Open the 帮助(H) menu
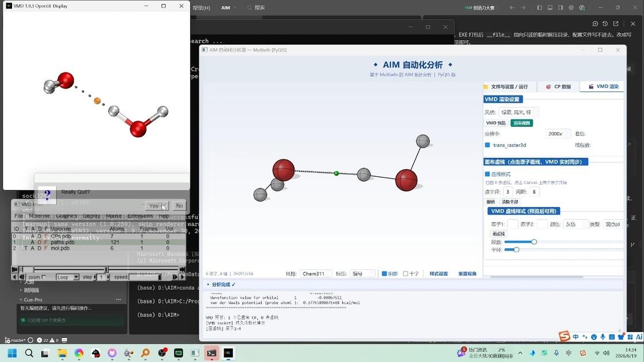Screen dimensions: 644x362 201,7
